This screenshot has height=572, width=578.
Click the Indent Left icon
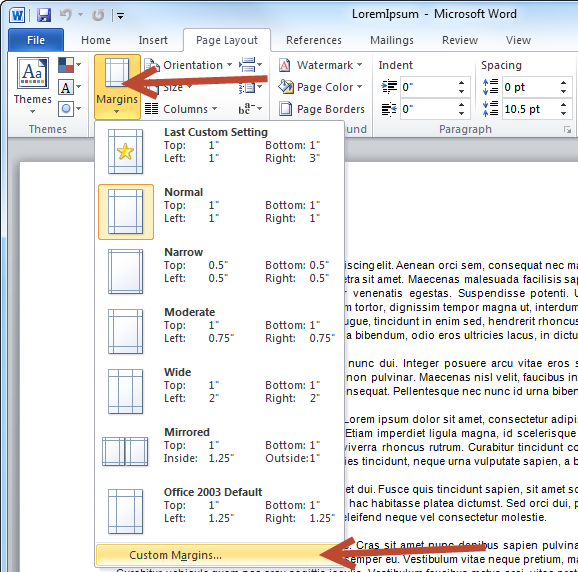point(389,87)
